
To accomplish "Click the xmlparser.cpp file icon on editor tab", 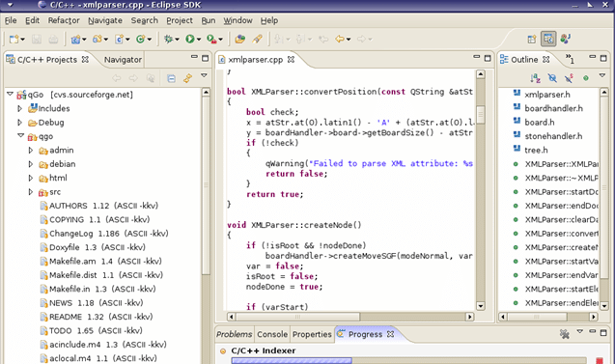I will coord(222,60).
